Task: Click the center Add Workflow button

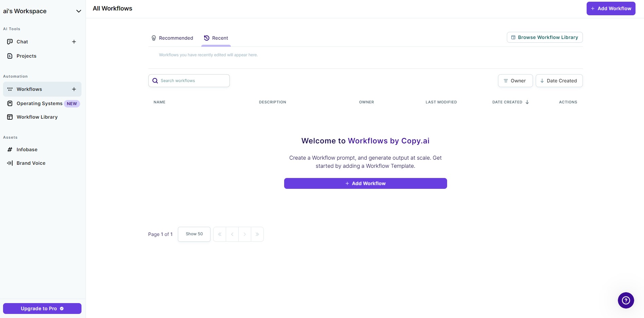Action: pyautogui.click(x=365, y=183)
